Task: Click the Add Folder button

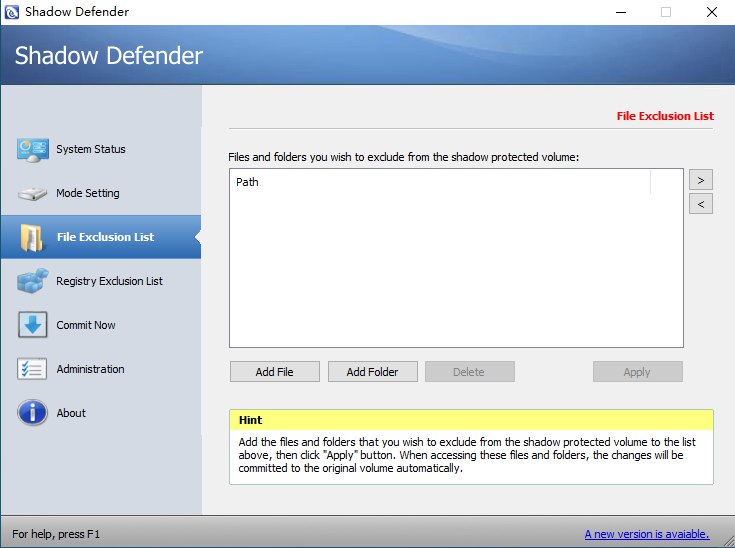Action: coord(373,372)
